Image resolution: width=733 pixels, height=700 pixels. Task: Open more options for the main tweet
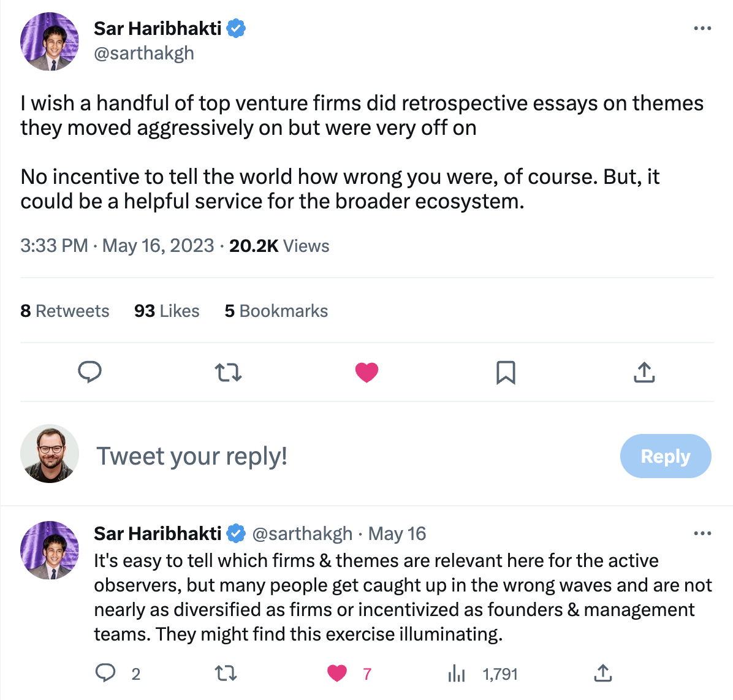(702, 29)
